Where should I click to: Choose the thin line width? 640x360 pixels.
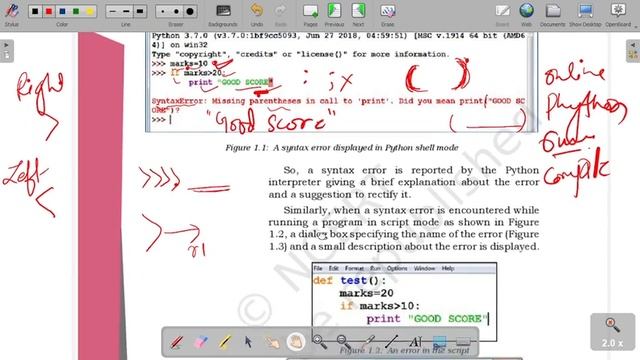coord(113,11)
